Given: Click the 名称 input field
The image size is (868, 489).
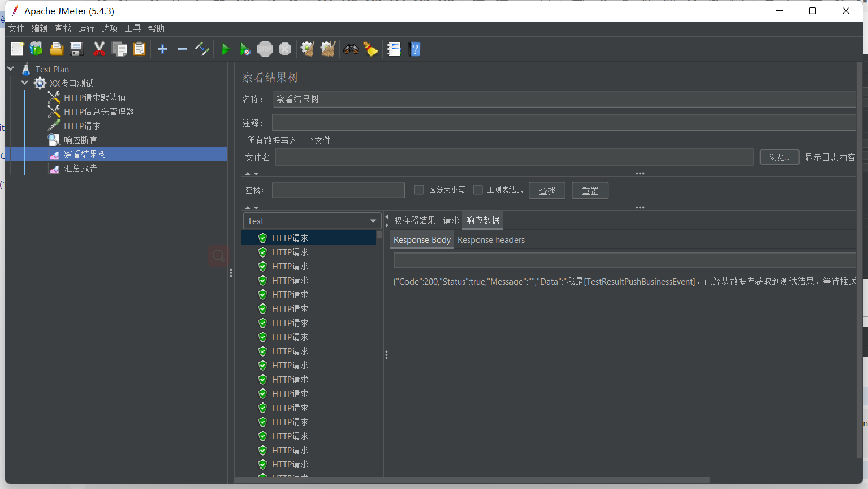Looking at the screenshot, I should point(564,99).
